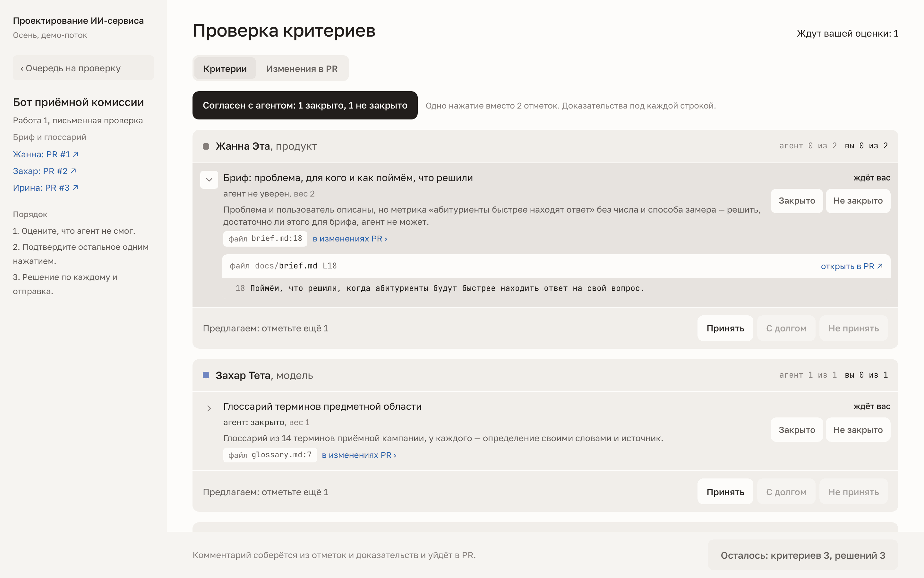Follow в изменениях PR link beside brief.md:18
The image size is (924, 578).
click(350, 239)
